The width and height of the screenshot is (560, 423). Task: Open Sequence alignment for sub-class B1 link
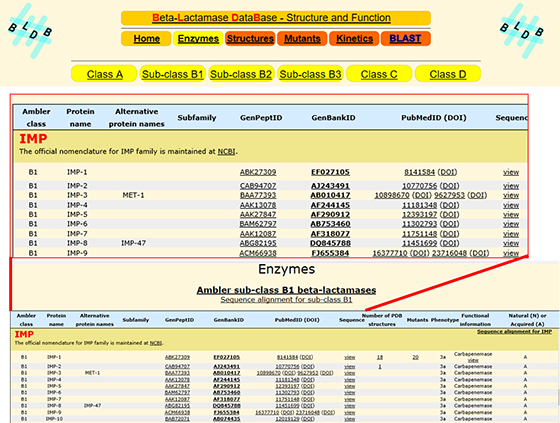286,300
